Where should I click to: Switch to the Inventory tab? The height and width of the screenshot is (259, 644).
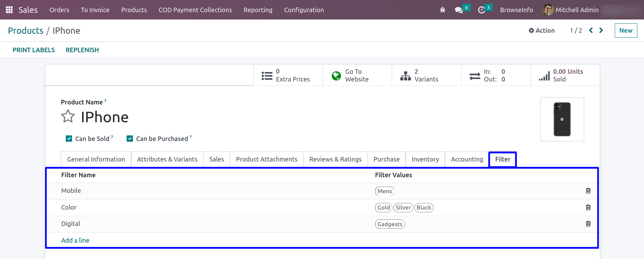point(425,159)
